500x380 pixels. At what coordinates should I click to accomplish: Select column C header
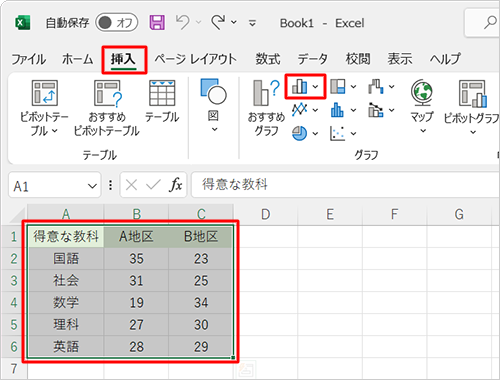(201, 214)
